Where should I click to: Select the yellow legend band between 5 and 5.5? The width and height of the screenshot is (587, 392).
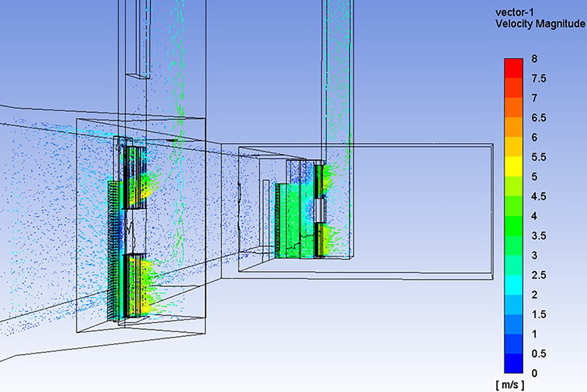(x=514, y=167)
